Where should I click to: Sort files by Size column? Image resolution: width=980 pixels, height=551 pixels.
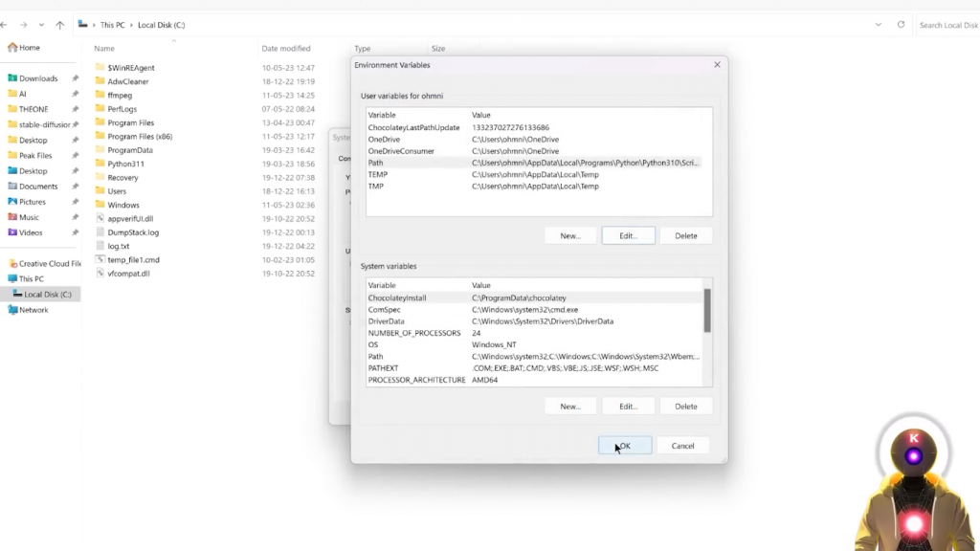click(x=438, y=48)
